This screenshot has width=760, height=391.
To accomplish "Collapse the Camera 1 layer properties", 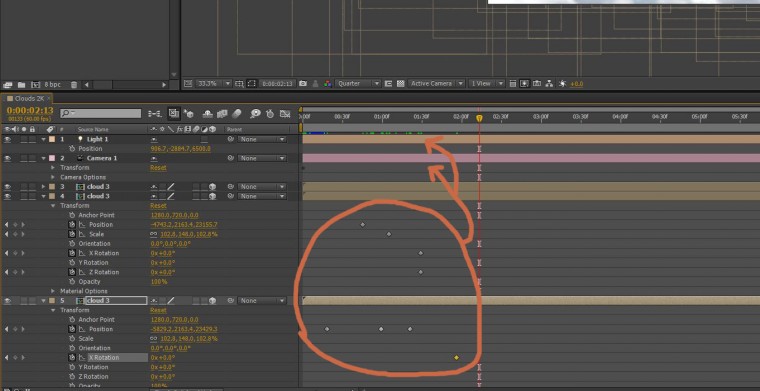I will coord(44,158).
